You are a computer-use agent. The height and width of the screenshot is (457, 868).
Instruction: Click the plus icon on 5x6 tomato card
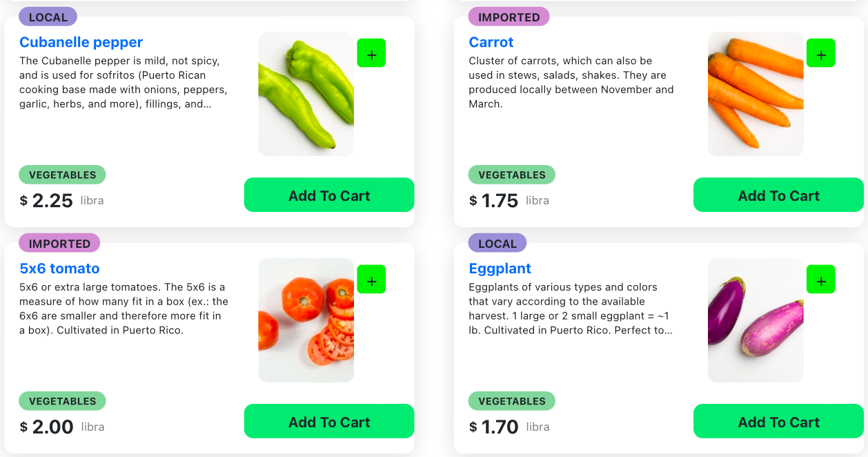coord(371,280)
